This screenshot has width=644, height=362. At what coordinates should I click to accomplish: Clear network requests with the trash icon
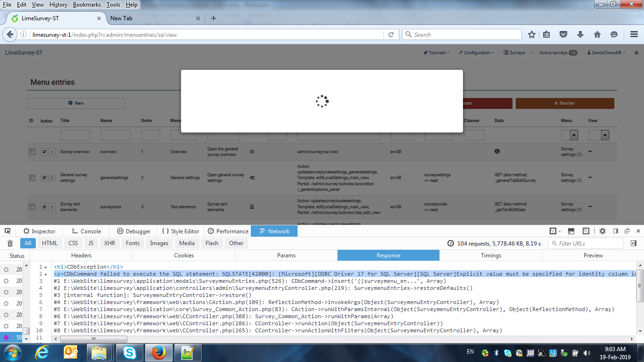10,243
